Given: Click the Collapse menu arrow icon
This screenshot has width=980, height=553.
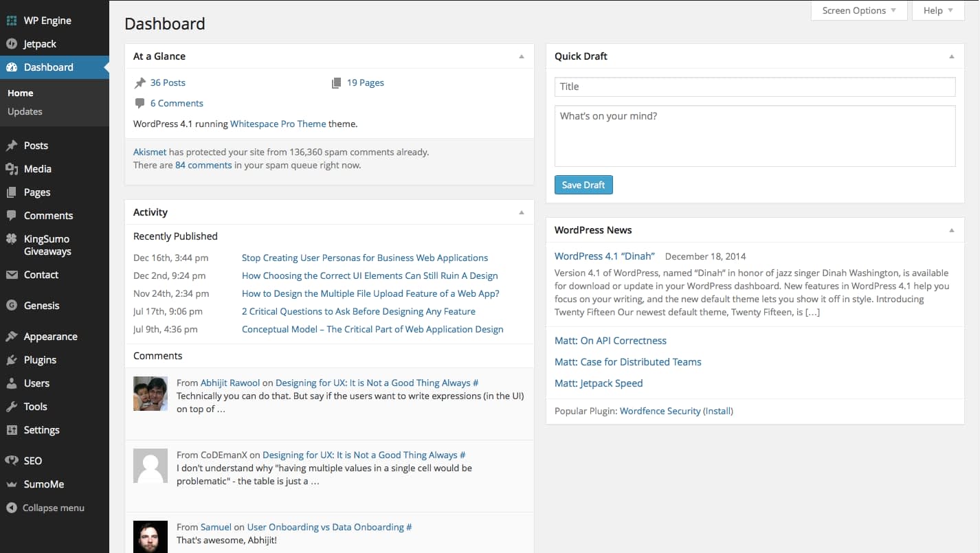Looking at the screenshot, I should 12,508.
